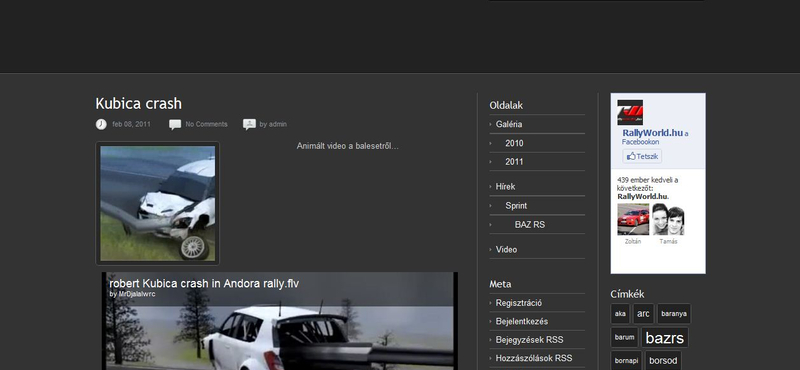Click the RallyWorld.hu Facebook logo image
The width and height of the screenshot is (800, 370).
pyautogui.click(x=630, y=112)
